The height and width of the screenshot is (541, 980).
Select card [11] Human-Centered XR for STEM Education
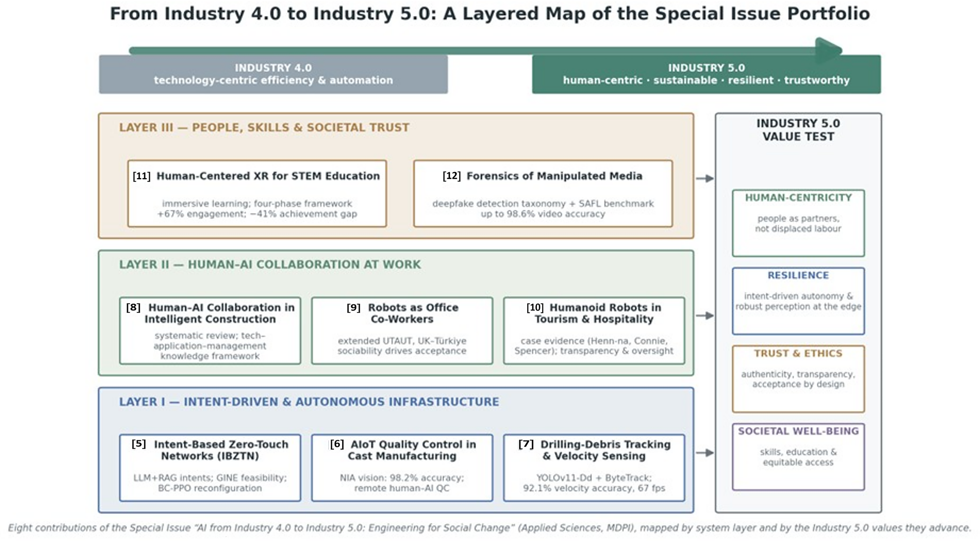pyautogui.click(x=257, y=193)
